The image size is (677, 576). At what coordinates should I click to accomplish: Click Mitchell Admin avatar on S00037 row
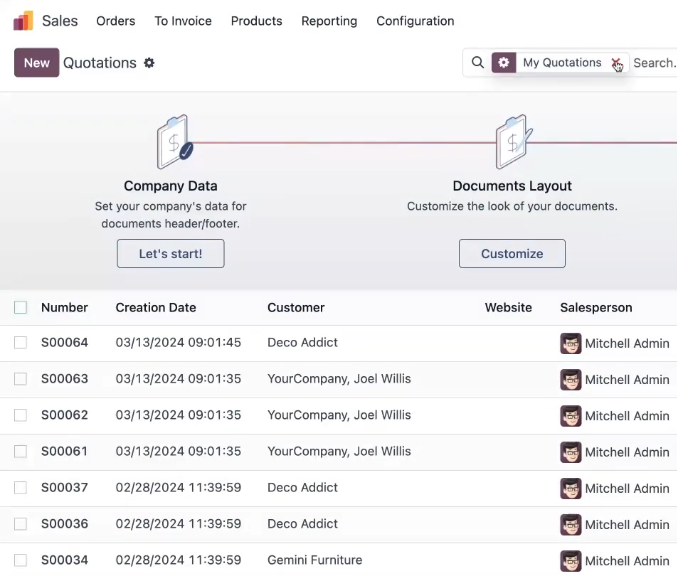pos(570,488)
